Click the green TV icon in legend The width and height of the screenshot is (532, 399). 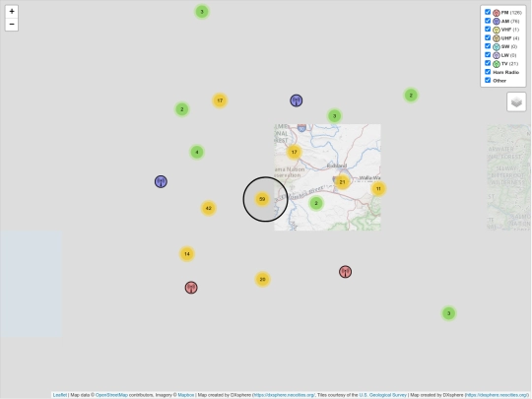click(x=497, y=64)
